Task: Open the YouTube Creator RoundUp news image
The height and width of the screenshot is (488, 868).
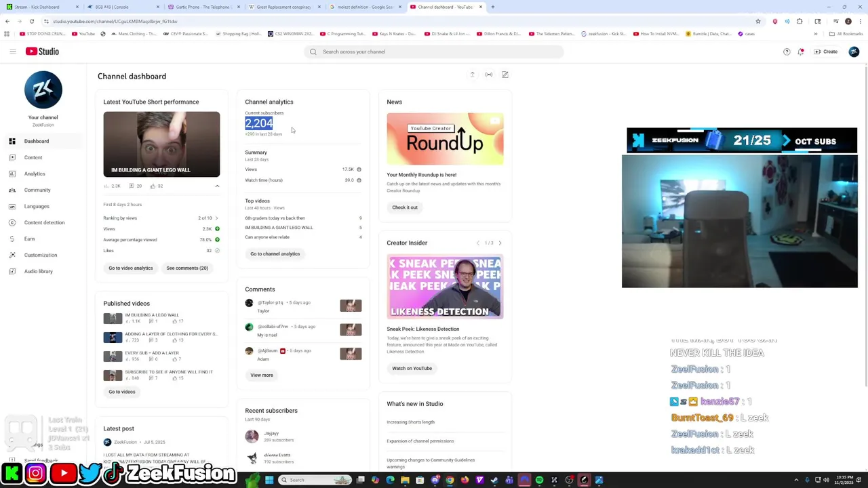Action: point(445,139)
